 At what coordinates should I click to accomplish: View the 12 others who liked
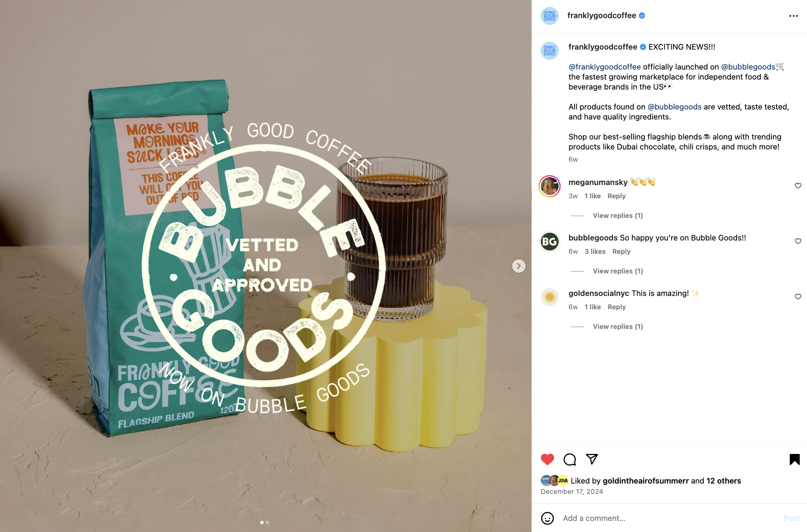[x=723, y=481]
